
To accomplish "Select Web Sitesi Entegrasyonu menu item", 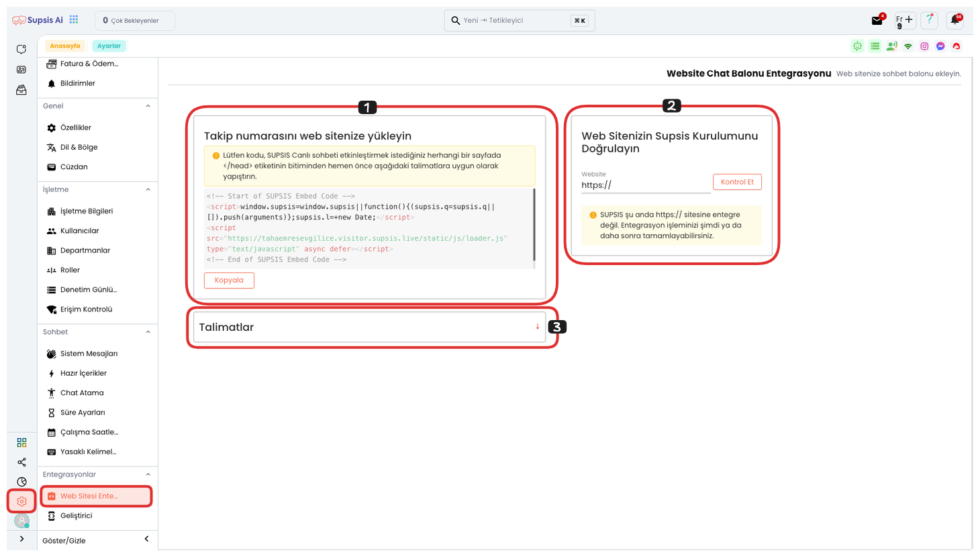I will click(x=97, y=496).
